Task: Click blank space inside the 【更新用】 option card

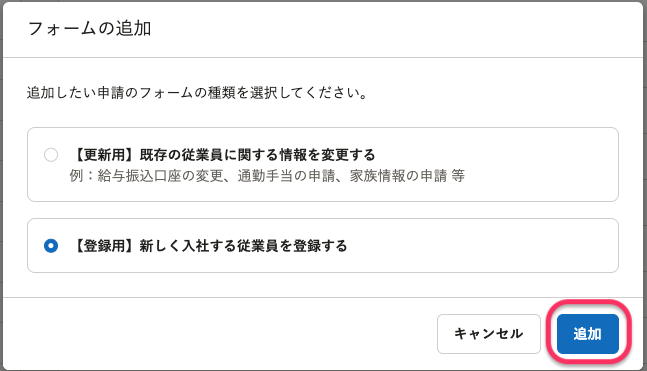Action: pyautogui.click(x=536, y=164)
